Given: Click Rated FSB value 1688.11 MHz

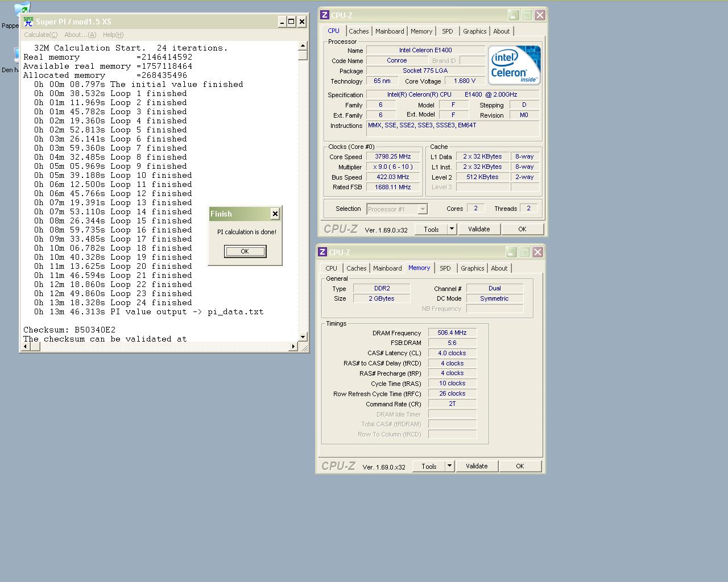Looking at the screenshot, I should pyautogui.click(x=392, y=188).
